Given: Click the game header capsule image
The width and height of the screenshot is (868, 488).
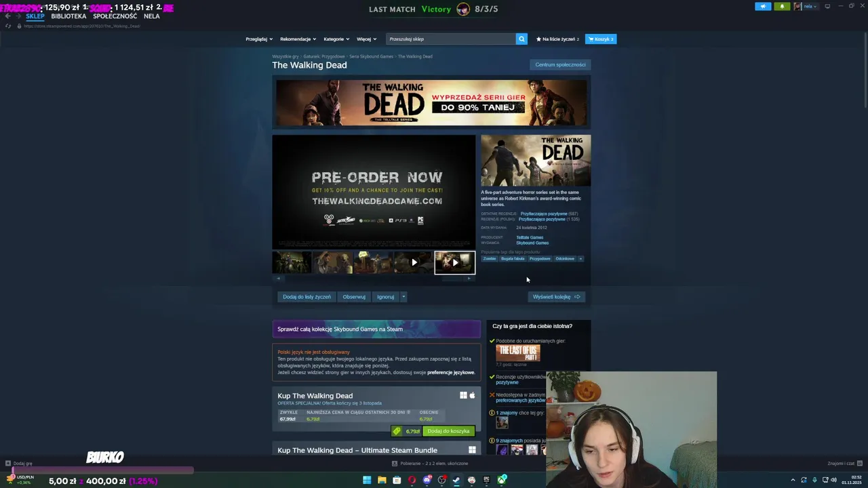Looking at the screenshot, I should [536, 161].
